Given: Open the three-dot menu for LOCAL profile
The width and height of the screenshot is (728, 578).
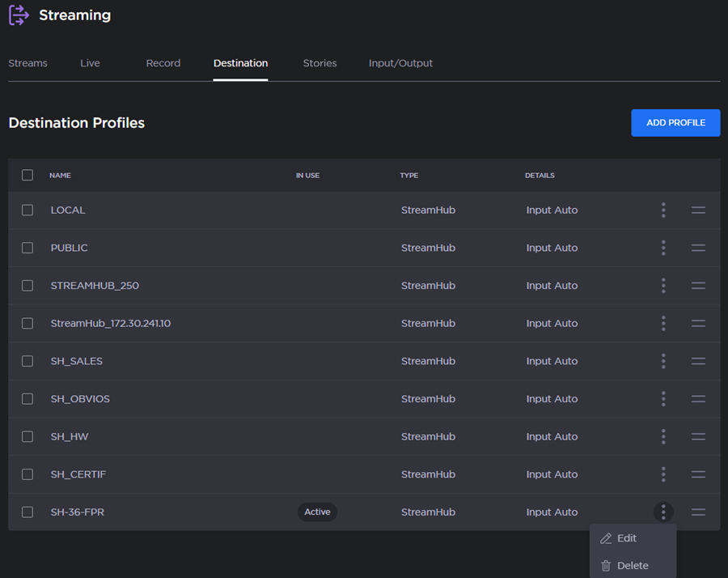Looking at the screenshot, I should coord(663,210).
